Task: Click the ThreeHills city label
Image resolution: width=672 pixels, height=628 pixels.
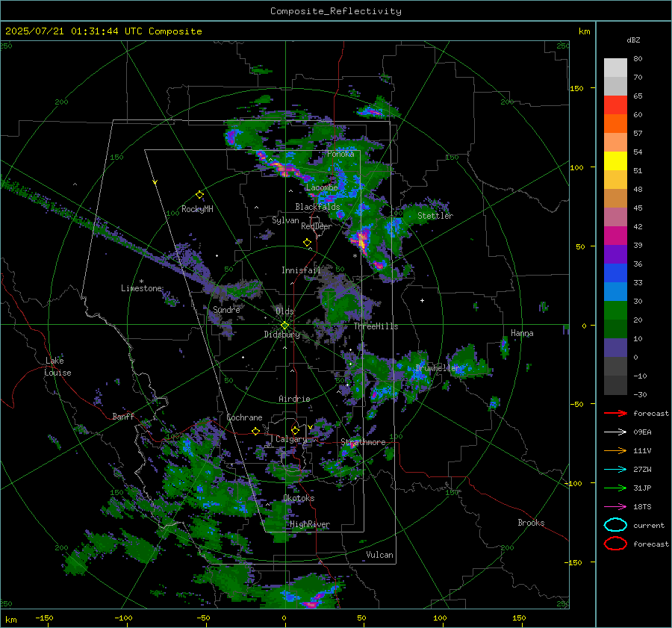Action: 376,326
